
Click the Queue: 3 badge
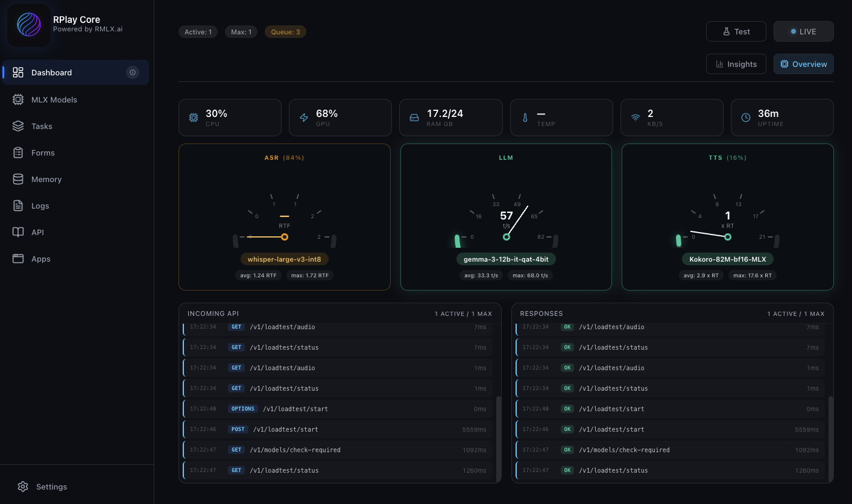pos(285,31)
